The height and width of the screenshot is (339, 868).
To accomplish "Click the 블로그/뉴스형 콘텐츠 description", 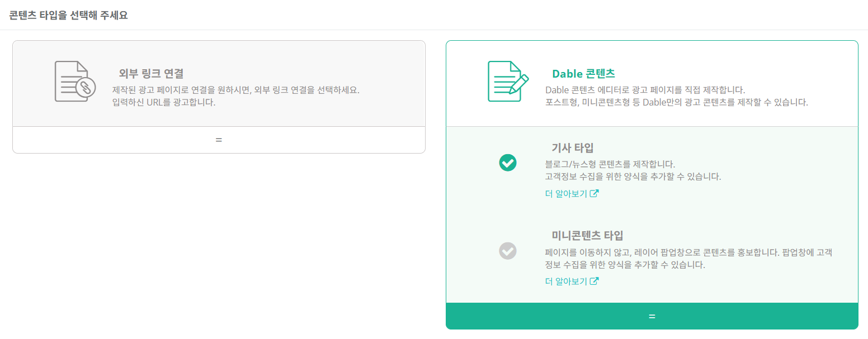I will (610, 164).
